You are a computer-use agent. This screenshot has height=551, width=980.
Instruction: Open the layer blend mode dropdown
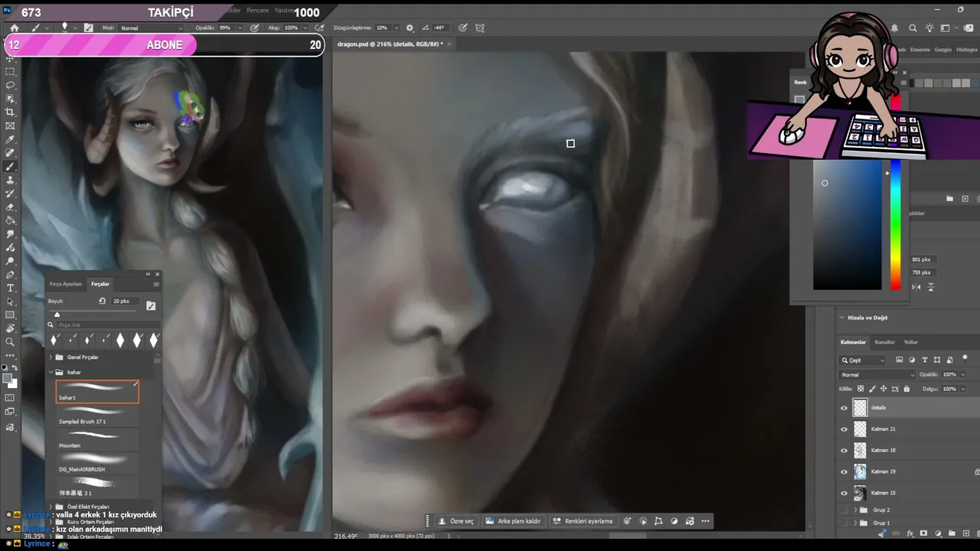[877, 375]
